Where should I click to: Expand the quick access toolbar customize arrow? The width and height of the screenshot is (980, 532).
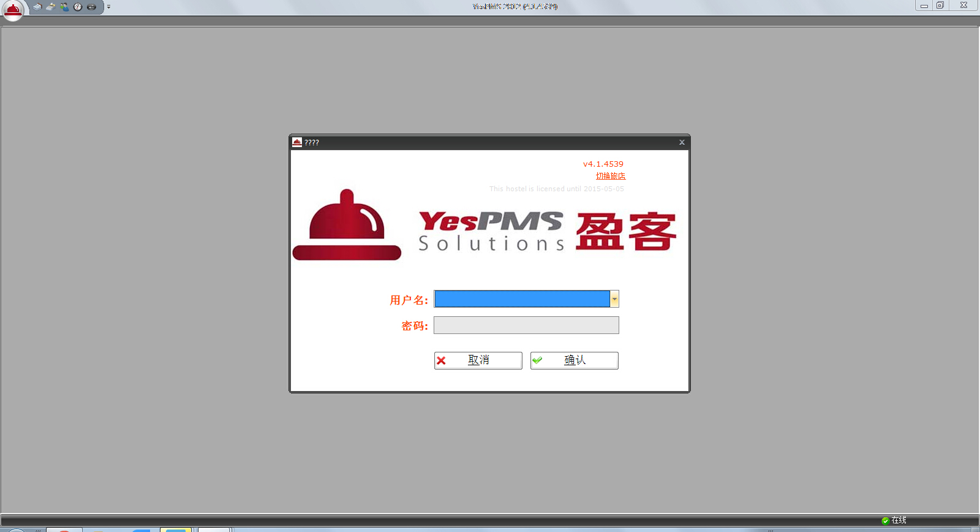pos(108,7)
